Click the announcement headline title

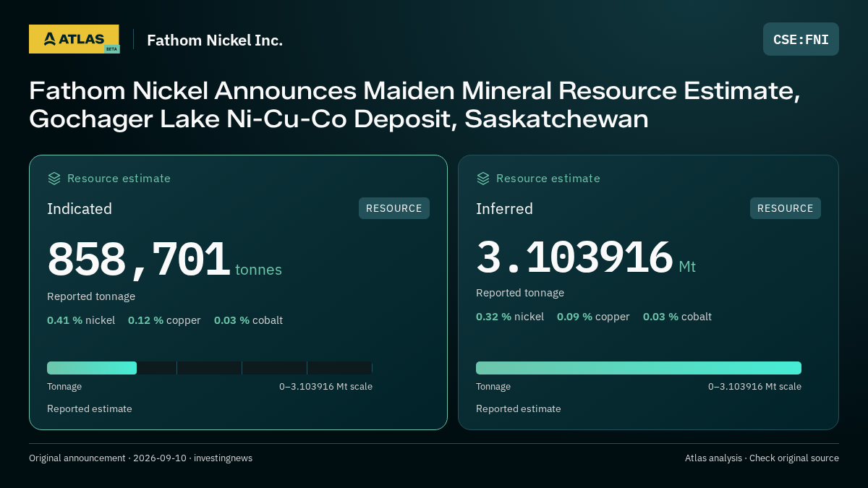pyautogui.click(x=414, y=105)
